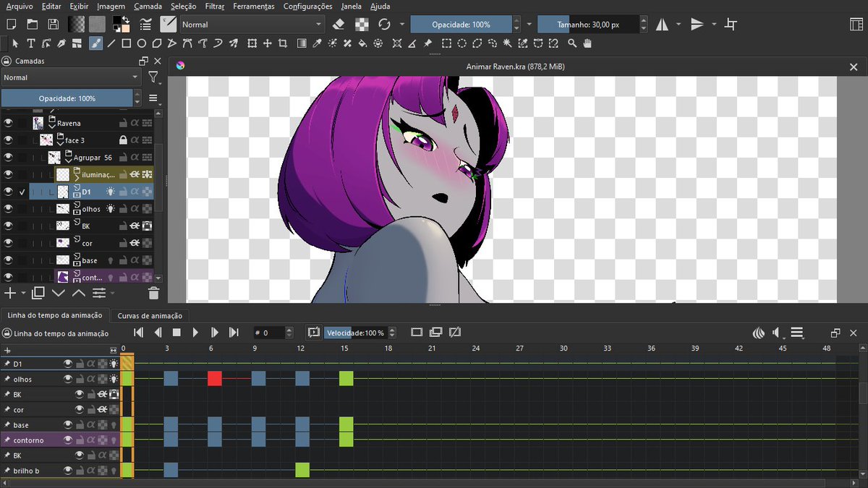Toggle eraser mode
The height and width of the screenshot is (488, 868).
(x=339, y=24)
